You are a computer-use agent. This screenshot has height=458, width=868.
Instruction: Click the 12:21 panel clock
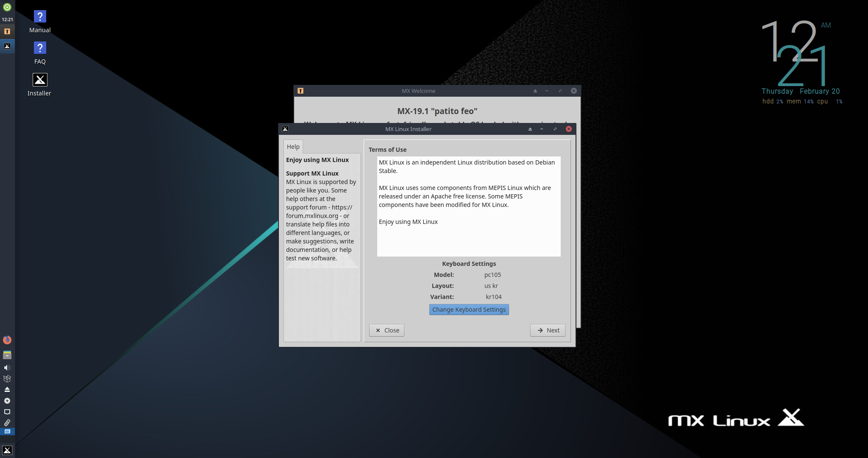tap(7, 20)
